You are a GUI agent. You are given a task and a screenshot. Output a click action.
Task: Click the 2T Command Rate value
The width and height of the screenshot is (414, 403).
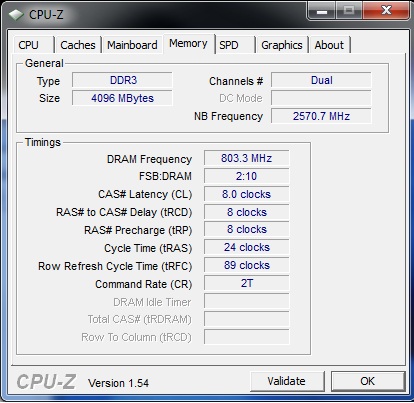click(247, 283)
